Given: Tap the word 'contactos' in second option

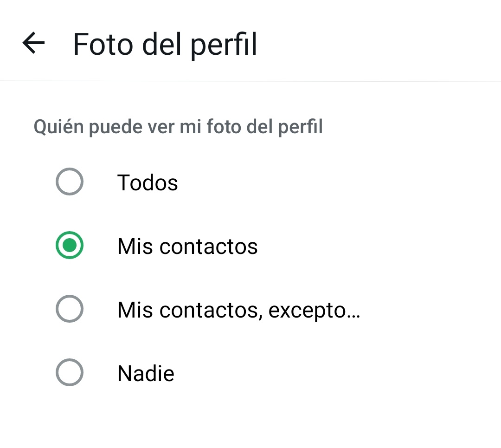Looking at the screenshot, I should click(x=209, y=247).
